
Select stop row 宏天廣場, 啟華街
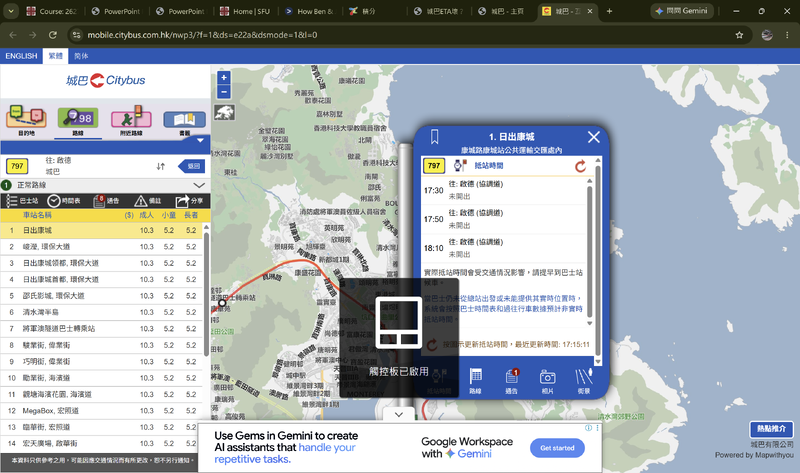coord(102,443)
